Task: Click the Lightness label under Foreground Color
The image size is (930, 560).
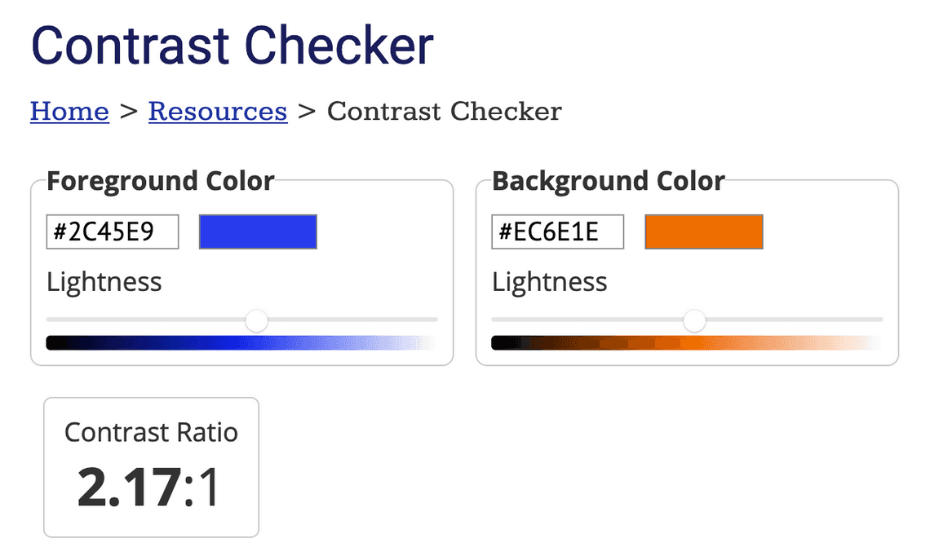Action: 104,282
